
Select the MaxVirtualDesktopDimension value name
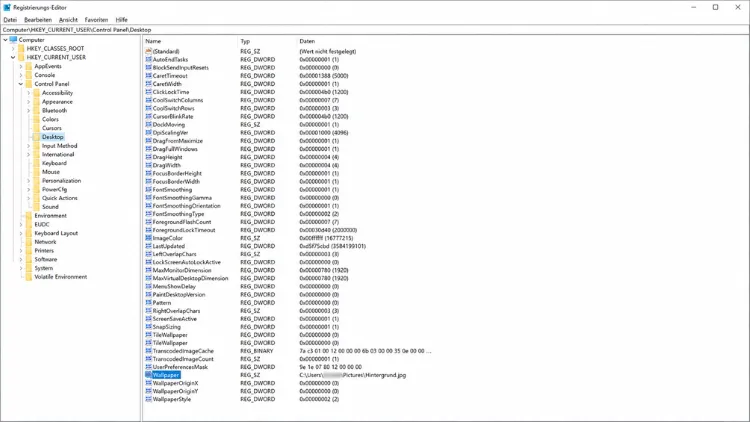coord(190,278)
